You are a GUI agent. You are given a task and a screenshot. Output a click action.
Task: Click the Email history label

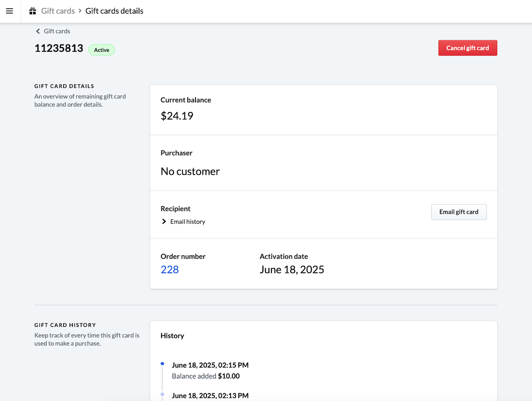(x=188, y=222)
